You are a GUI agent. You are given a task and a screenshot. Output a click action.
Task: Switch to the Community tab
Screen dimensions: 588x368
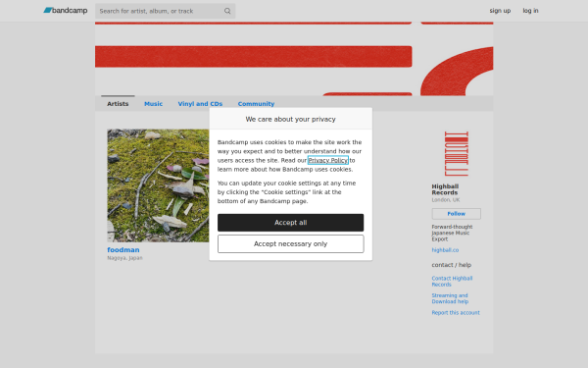(256, 104)
